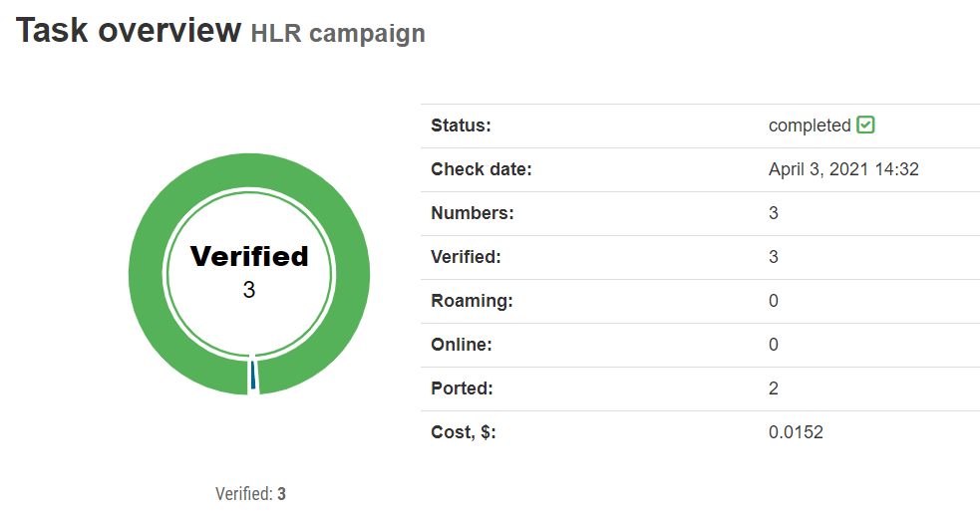Click the green completed checkmark icon

[865, 126]
